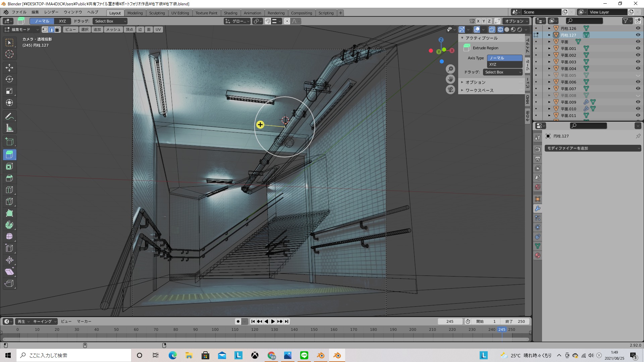The image size is (644, 362).
Task: Pick the Knife tool in toolbar
Action: point(9,202)
